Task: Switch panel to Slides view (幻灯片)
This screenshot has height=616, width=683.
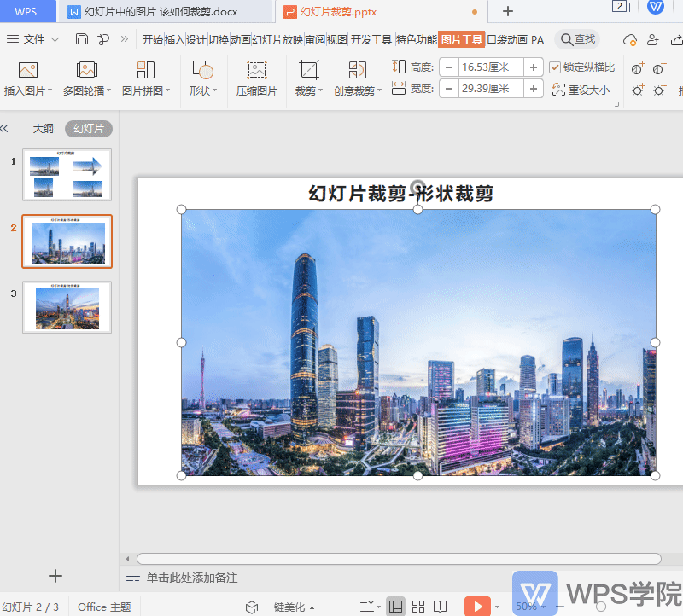Action: 89,129
